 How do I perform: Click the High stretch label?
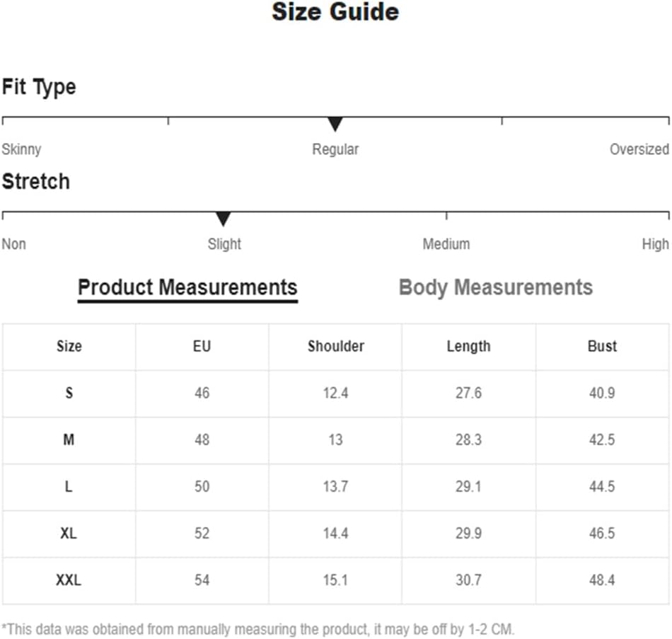pos(655,244)
